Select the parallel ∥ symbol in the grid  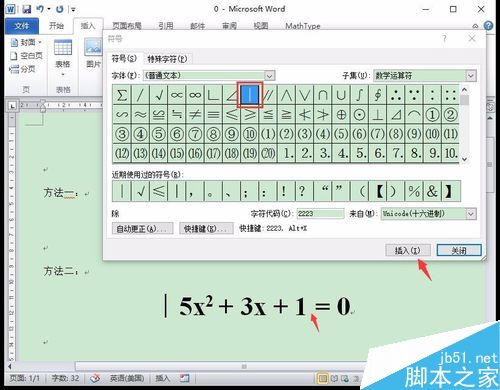coord(268,95)
